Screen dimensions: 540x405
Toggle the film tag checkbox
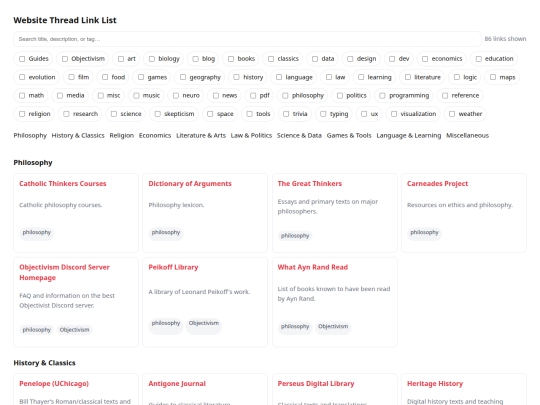(x=71, y=77)
